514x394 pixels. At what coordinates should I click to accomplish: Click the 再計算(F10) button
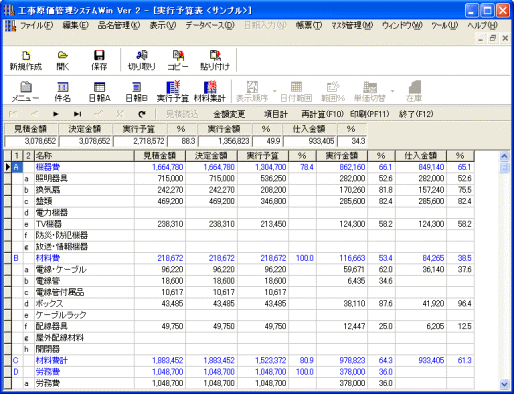(x=322, y=114)
